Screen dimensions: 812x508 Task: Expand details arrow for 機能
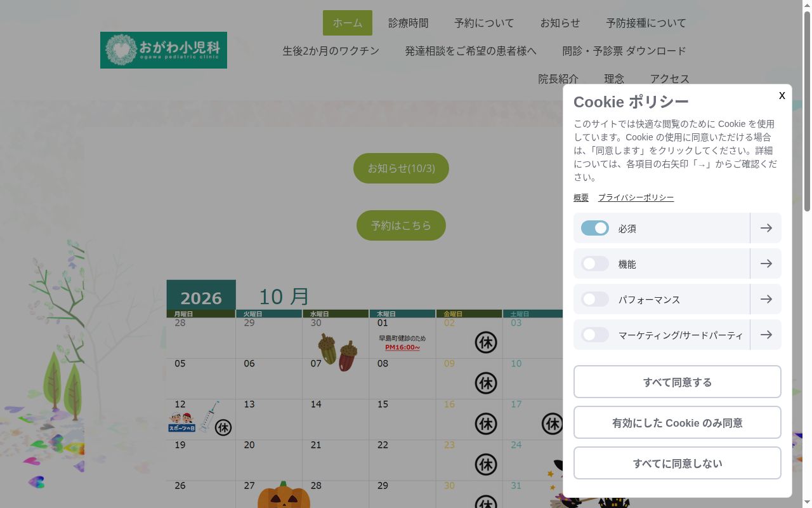click(x=766, y=264)
